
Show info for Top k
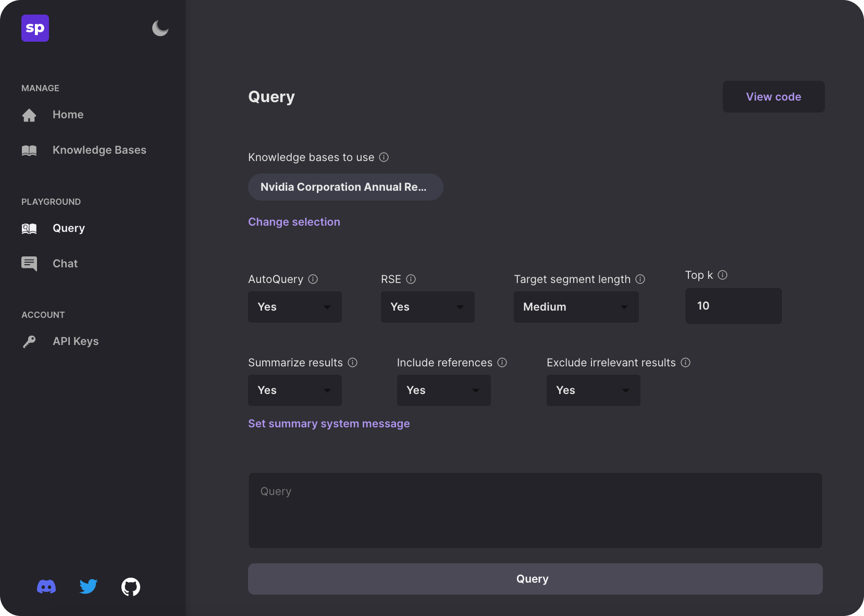722,275
